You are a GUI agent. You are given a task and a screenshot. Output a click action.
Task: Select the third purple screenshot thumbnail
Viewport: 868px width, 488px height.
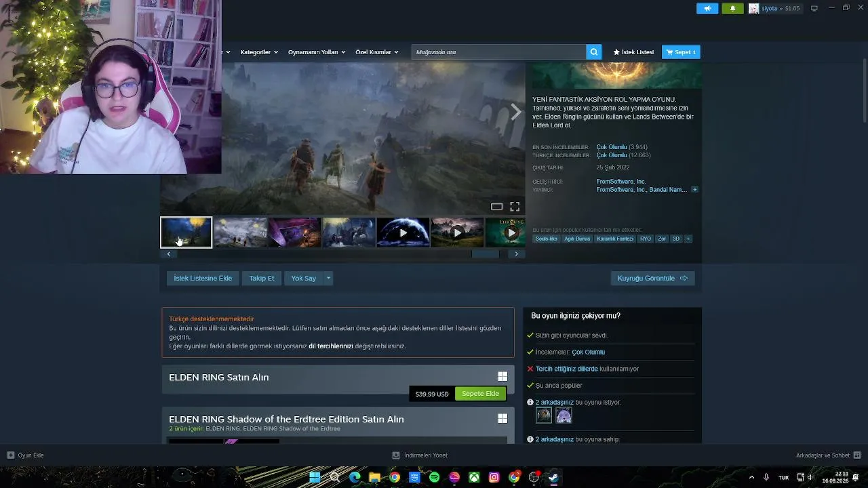pyautogui.click(x=294, y=232)
